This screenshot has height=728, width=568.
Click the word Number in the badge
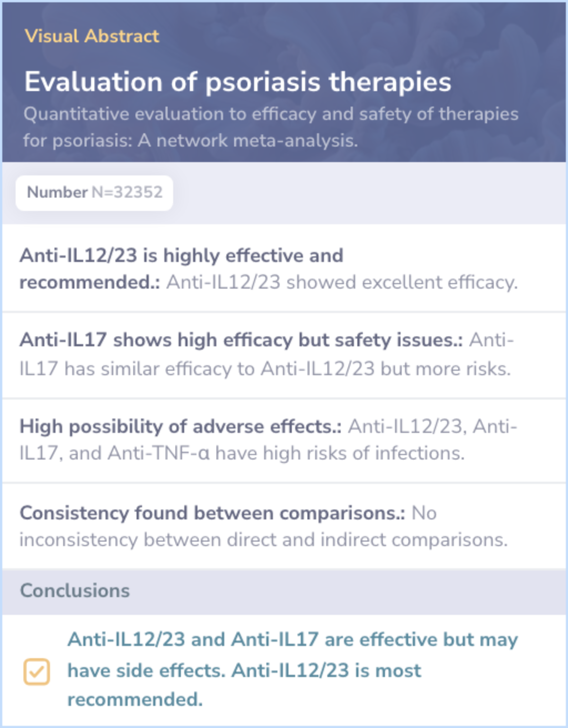click(57, 193)
